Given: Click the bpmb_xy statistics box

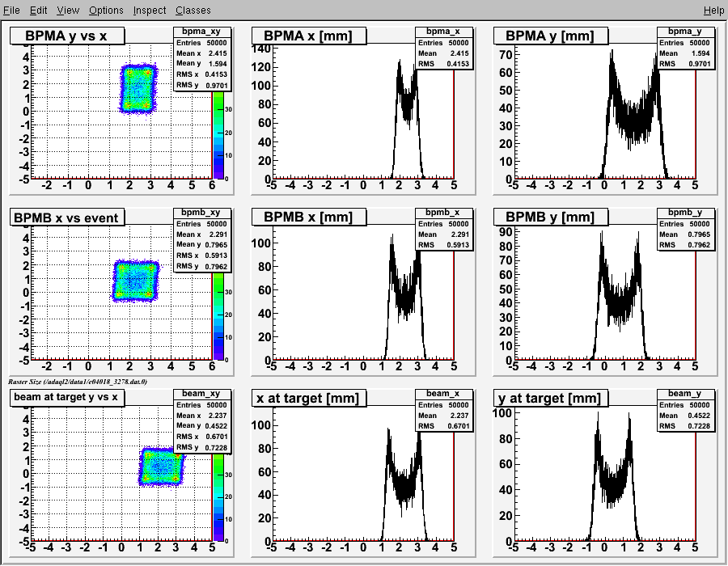Looking at the screenshot, I should pyautogui.click(x=202, y=240).
